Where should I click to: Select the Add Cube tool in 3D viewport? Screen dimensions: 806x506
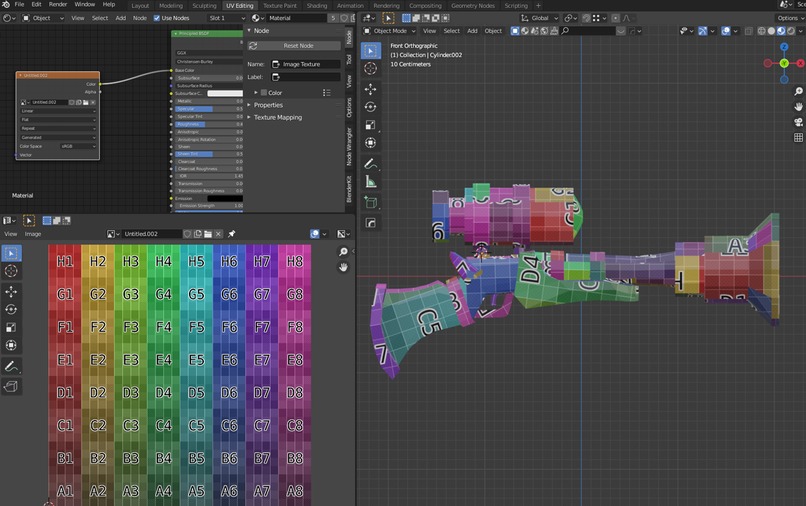(x=370, y=202)
